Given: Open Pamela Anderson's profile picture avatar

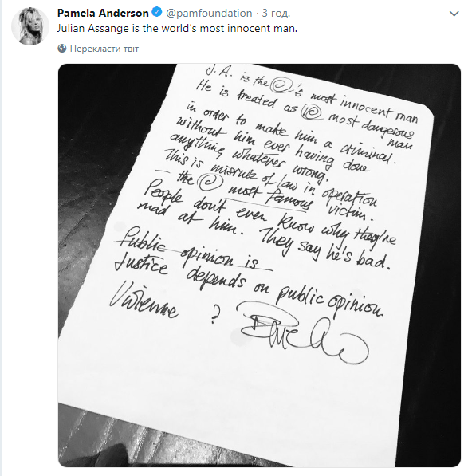Looking at the screenshot, I should pos(29,26).
